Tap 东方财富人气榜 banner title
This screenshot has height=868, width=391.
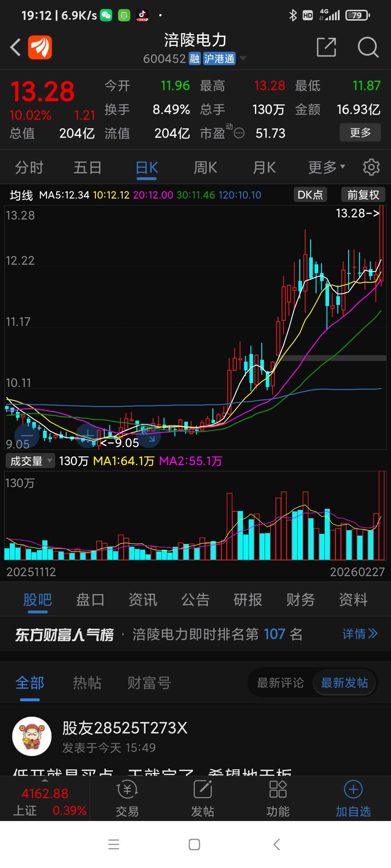click(64, 635)
